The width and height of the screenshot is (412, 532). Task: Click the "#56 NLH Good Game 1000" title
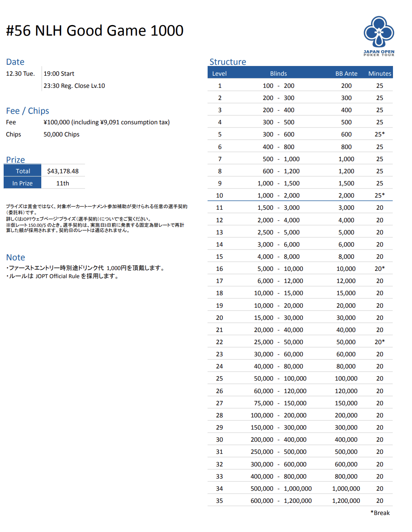click(x=95, y=31)
